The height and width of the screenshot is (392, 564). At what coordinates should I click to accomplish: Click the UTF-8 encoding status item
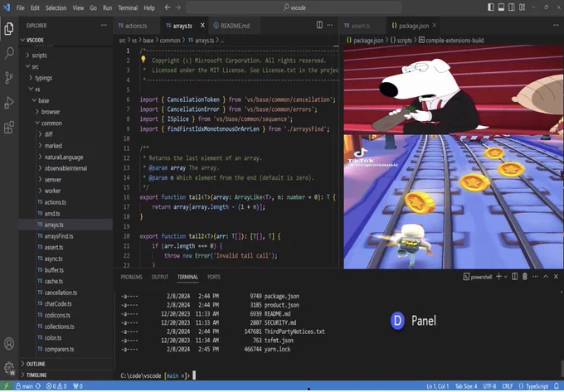click(x=489, y=386)
